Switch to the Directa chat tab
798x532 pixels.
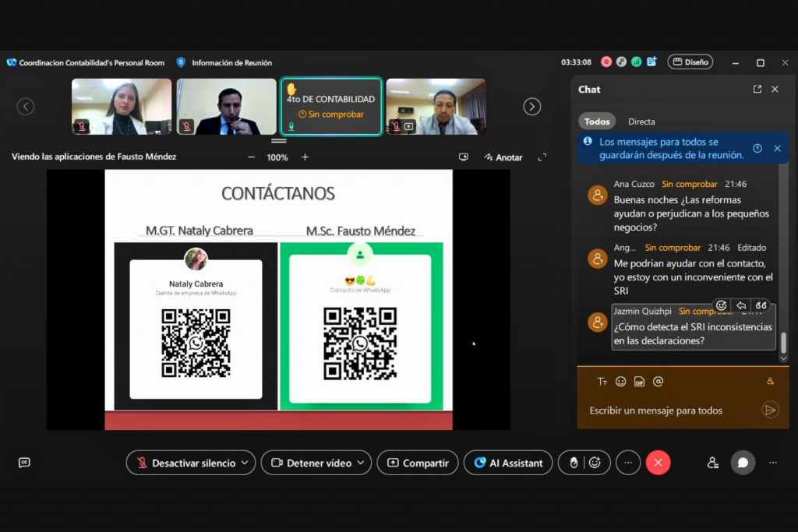tap(641, 122)
